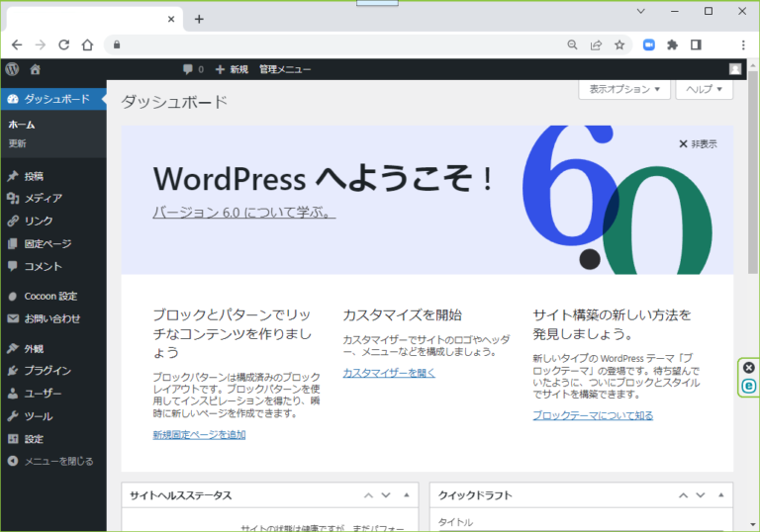Click the address bar lock icon

(117, 45)
